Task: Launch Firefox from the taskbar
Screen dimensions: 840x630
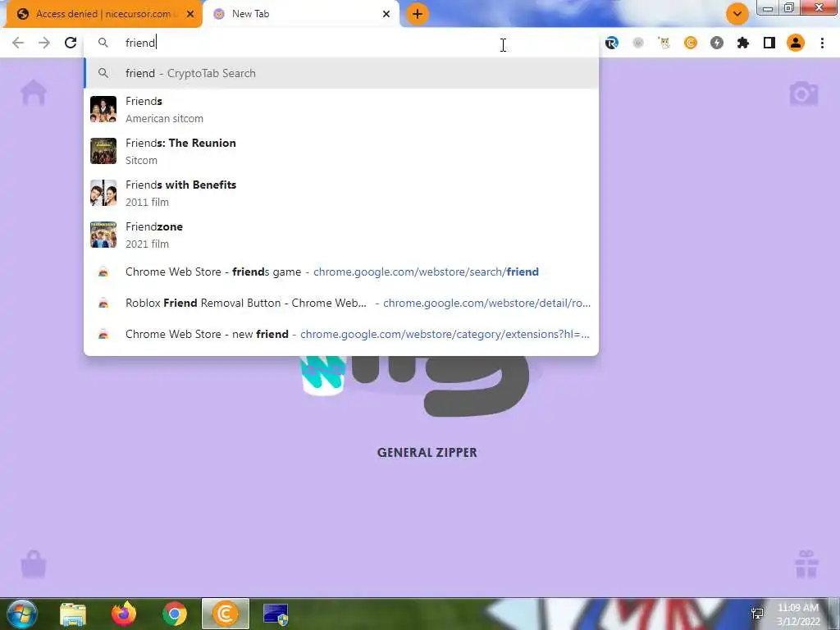Action: tap(124, 614)
